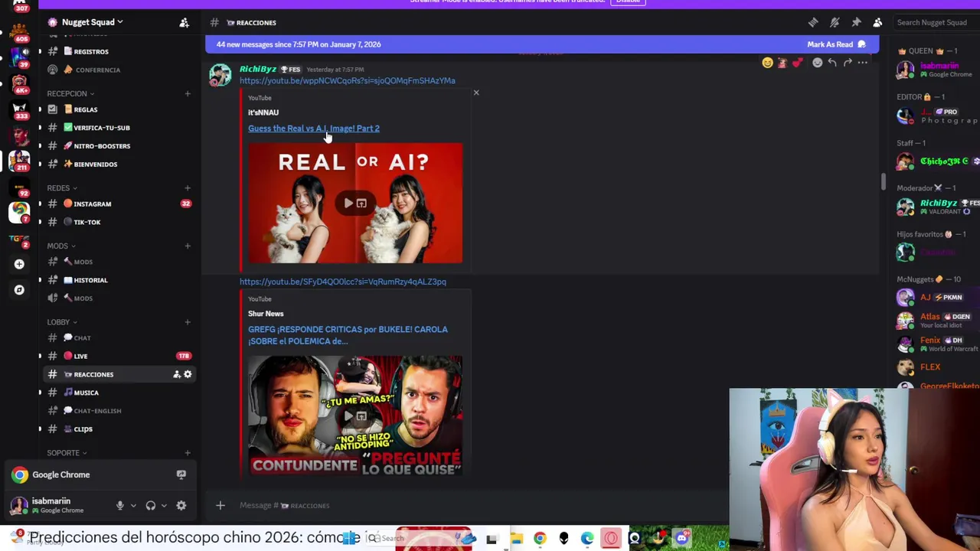
Task: Collapse the MODS category
Action: click(x=61, y=246)
